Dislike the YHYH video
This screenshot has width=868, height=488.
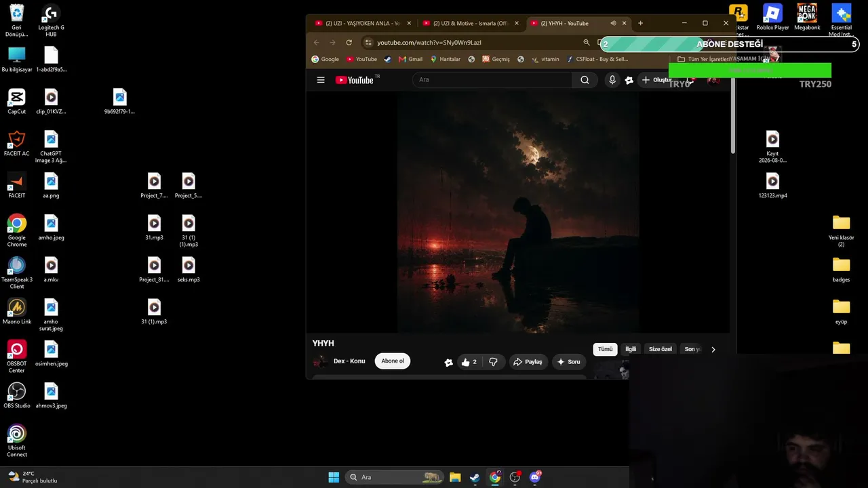coord(493,362)
